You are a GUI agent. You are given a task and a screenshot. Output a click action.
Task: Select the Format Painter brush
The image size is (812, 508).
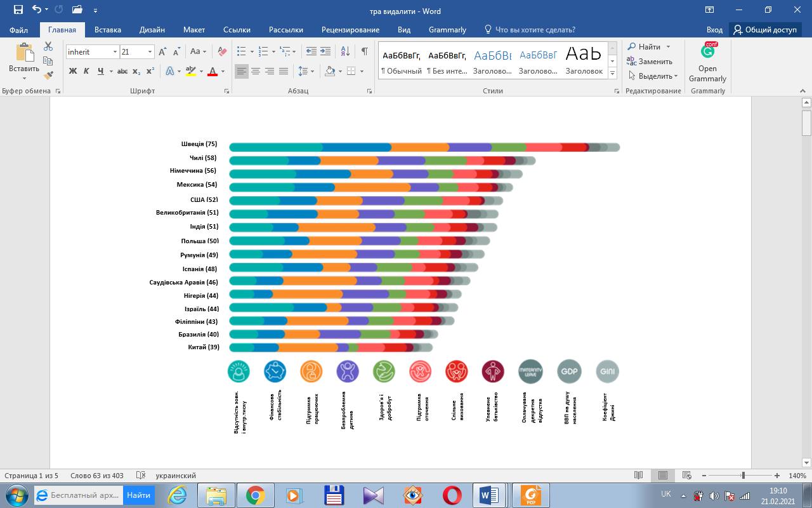[48, 75]
